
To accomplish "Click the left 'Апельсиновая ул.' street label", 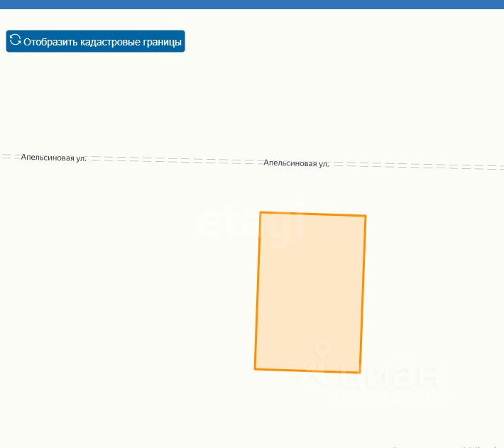I will tap(54, 158).
